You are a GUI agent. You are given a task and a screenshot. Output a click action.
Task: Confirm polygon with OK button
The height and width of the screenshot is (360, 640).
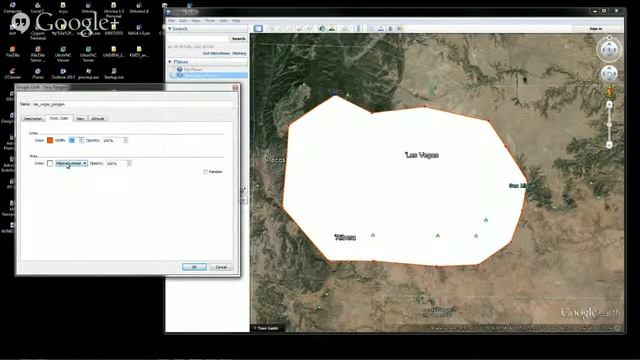coord(194,267)
